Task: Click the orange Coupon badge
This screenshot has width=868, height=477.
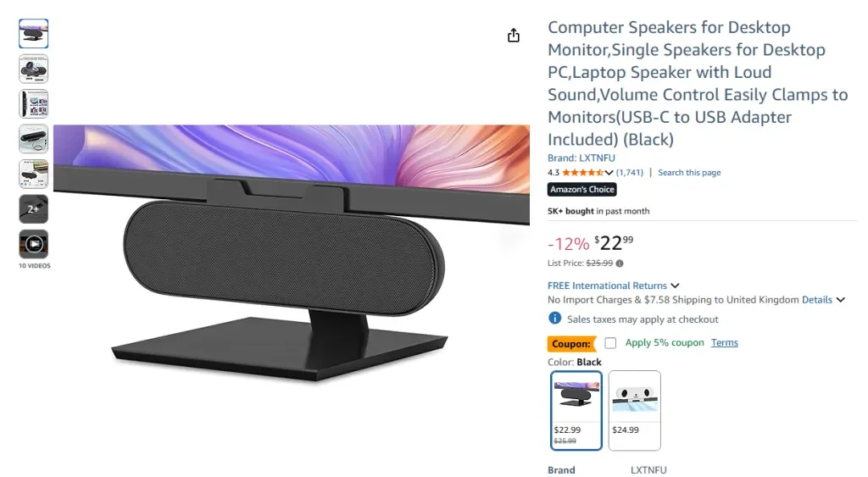Action: (x=571, y=344)
